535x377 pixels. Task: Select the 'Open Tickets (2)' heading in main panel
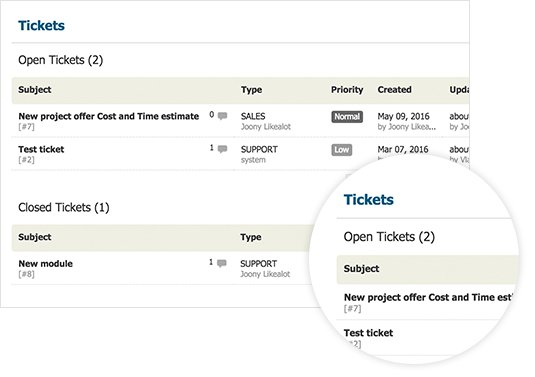60,60
